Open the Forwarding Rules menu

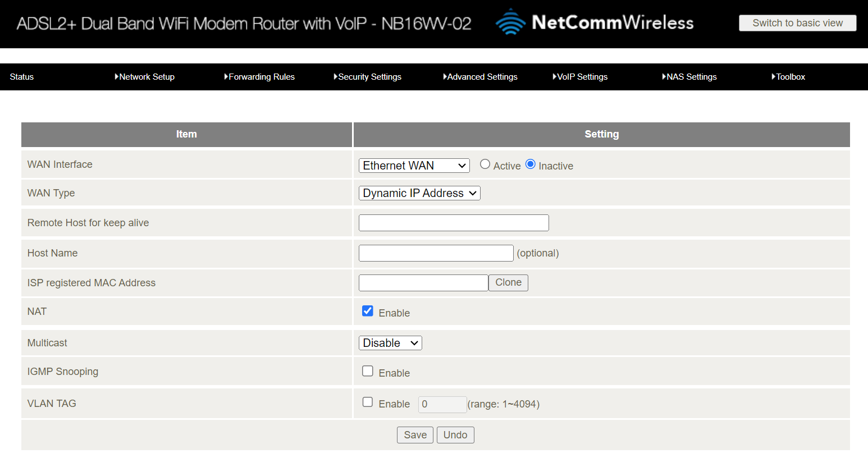259,77
